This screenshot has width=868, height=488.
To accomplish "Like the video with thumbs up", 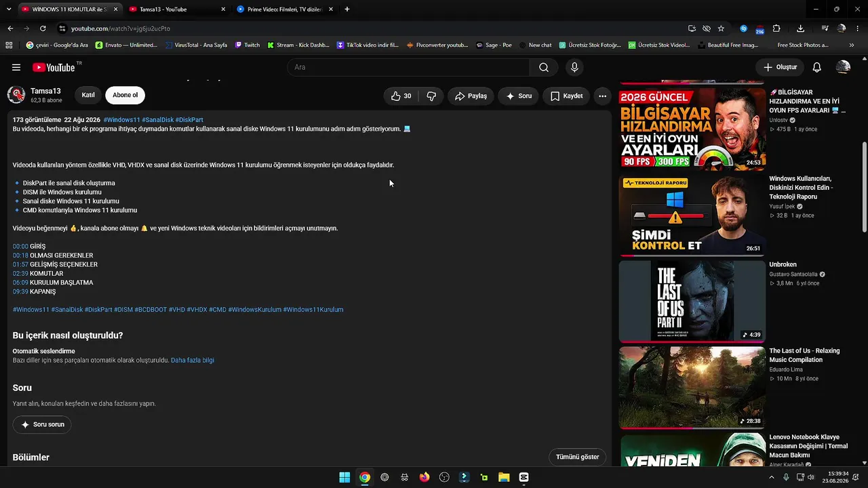I will pos(401,96).
